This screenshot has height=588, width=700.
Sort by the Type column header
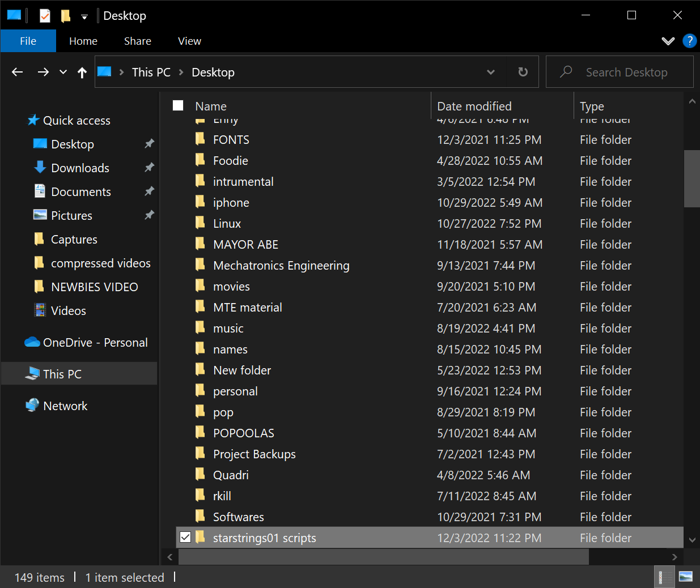pyautogui.click(x=592, y=106)
